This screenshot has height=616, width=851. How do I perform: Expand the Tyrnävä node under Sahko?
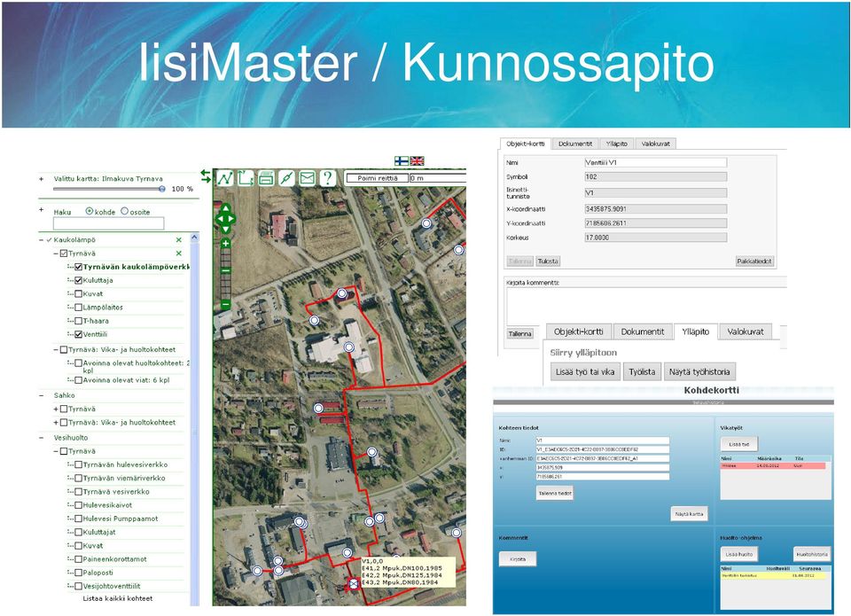click(x=56, y=409)
